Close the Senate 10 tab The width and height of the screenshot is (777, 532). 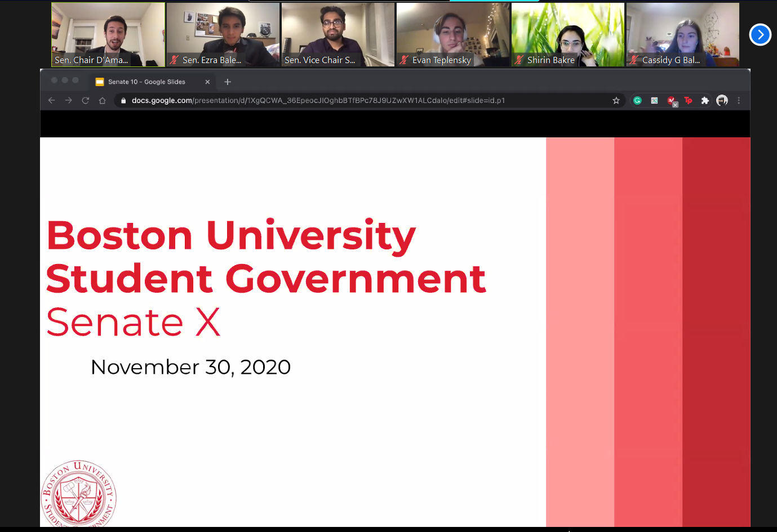(x=207, y=82)
